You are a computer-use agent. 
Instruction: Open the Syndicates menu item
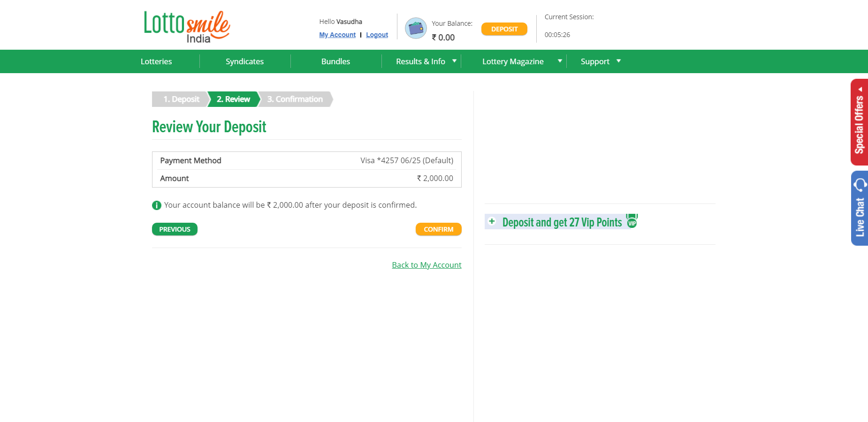pos(244,61)
